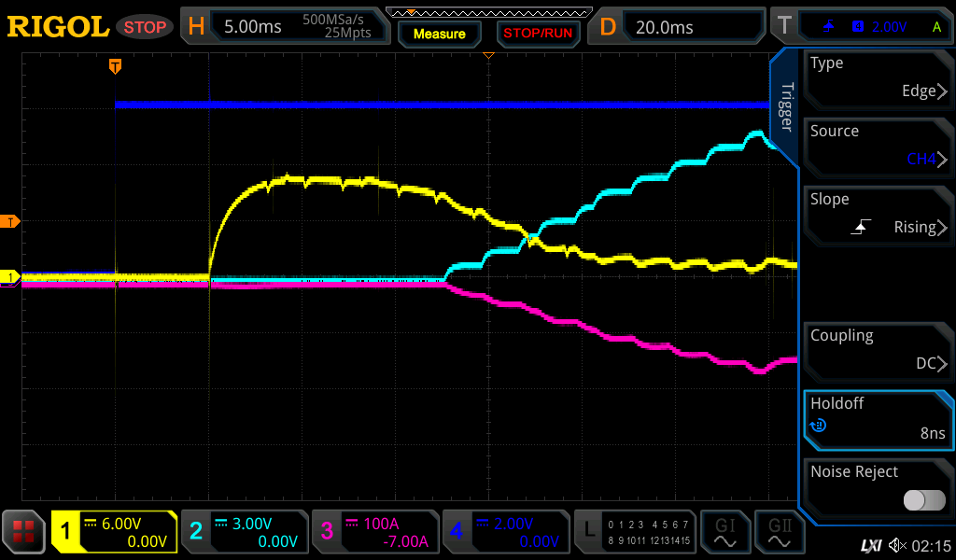Click the yellow channel 1 ground marker
Image resolution: width=956 pixels, height=560 pixels.
[11, 277]
